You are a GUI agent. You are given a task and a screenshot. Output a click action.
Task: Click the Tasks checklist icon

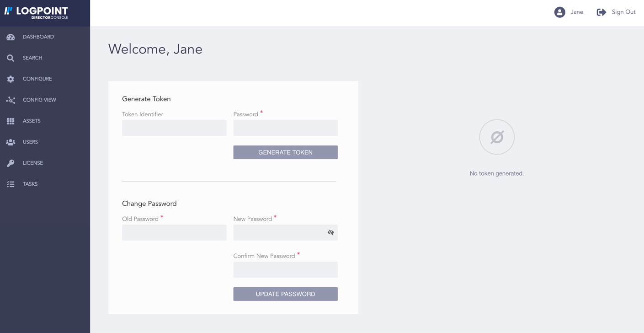[11, 184]
